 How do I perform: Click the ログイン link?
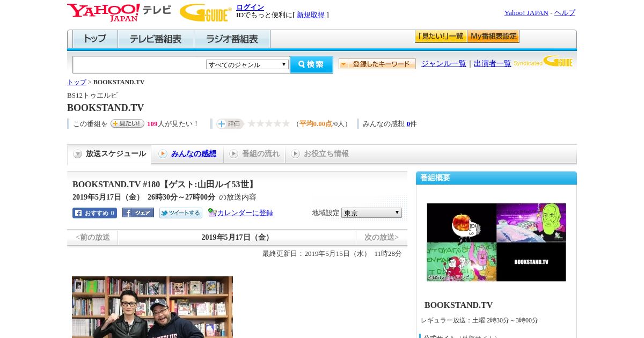click(x=250, y=7)
